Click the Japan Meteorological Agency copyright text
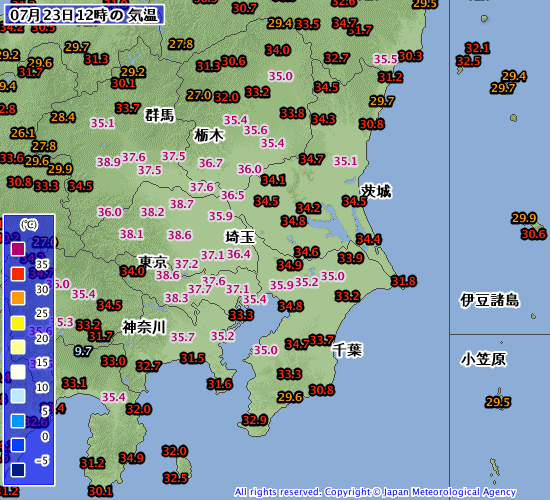 (375, 492)
